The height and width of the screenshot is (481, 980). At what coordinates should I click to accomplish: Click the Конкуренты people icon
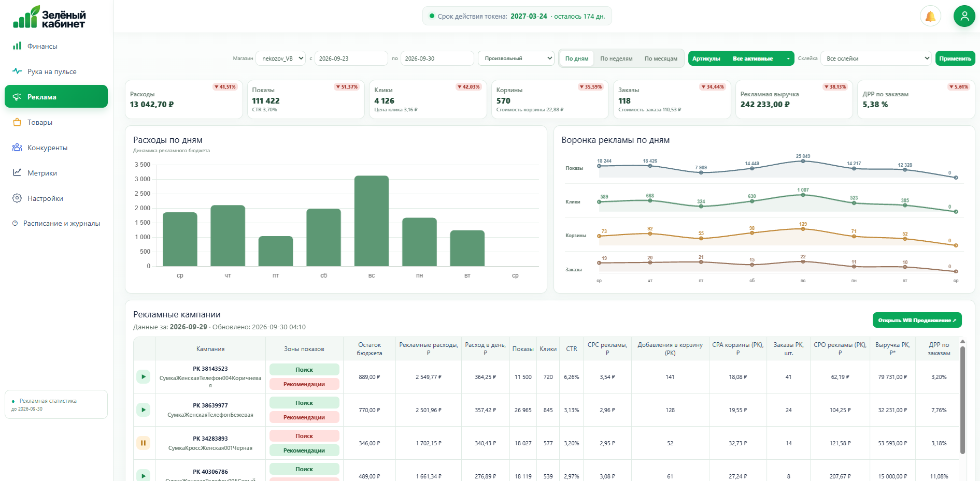(17, 147)
